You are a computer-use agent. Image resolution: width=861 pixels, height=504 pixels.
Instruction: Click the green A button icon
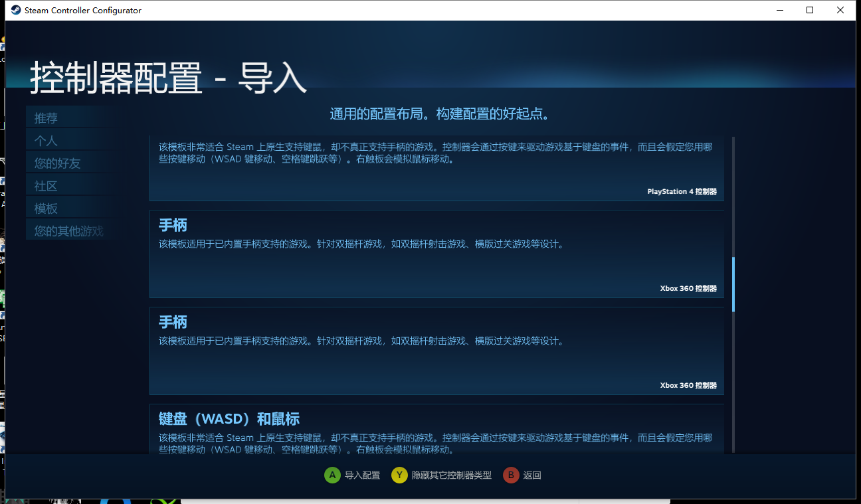point(332,475)
